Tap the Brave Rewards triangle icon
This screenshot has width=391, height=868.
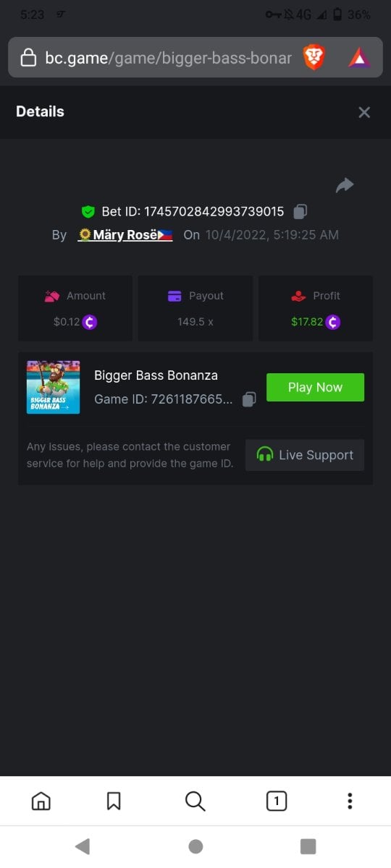tap(359, 57)
